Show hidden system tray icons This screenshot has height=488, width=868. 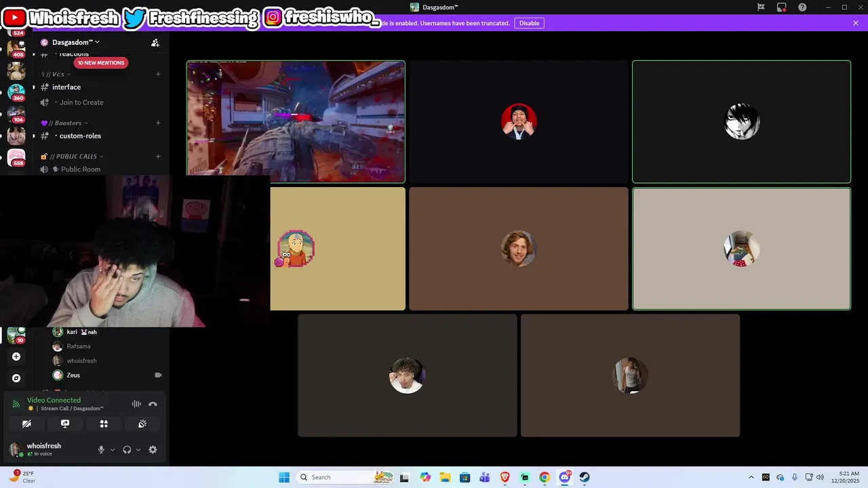(x=751, y=477)
